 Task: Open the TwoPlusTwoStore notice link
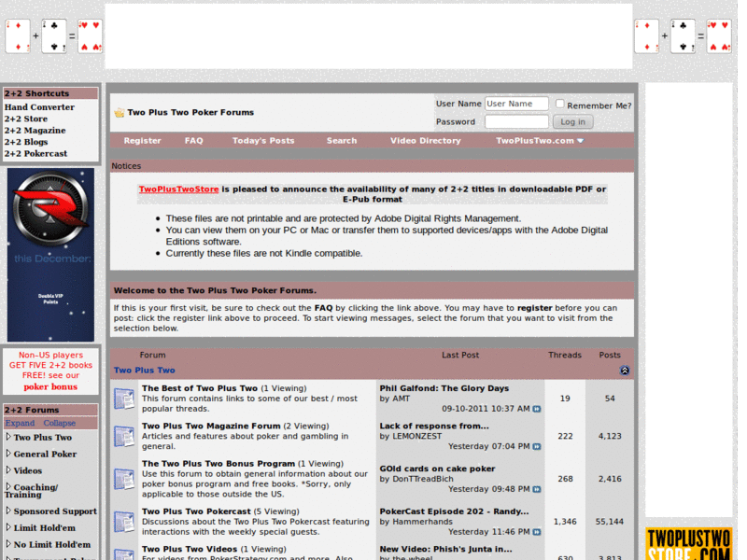pos(178,189)
